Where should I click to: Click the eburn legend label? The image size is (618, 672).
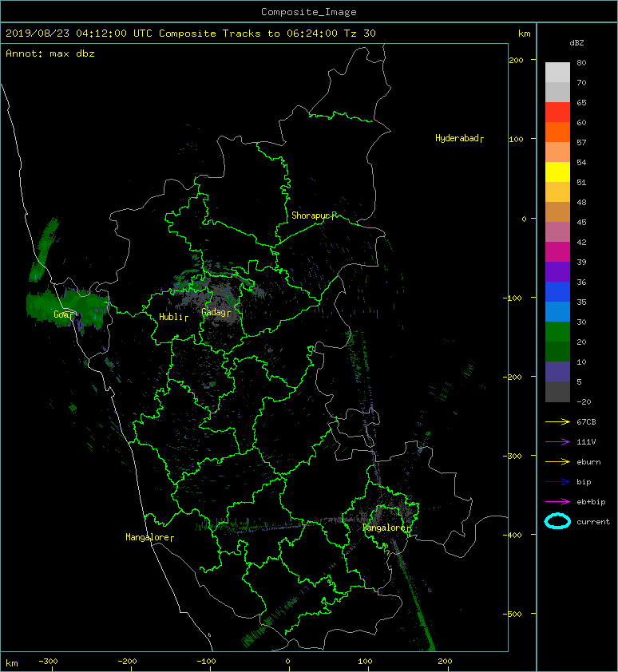coord(588,462)
